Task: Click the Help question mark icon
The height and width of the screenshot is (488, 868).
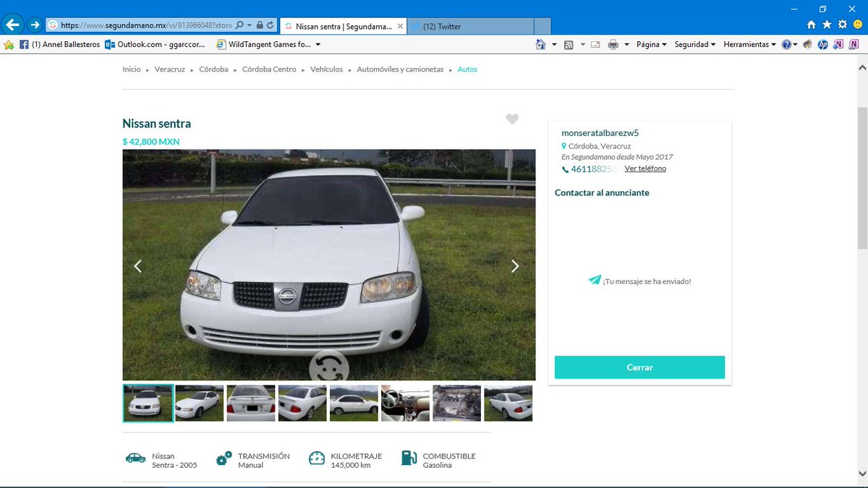Action: [786, 45]
